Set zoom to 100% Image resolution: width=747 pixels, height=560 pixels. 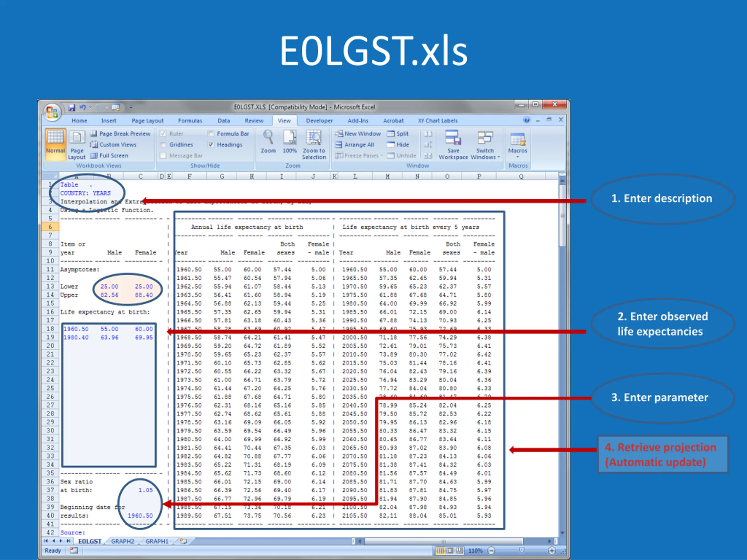tap(290, 142)
